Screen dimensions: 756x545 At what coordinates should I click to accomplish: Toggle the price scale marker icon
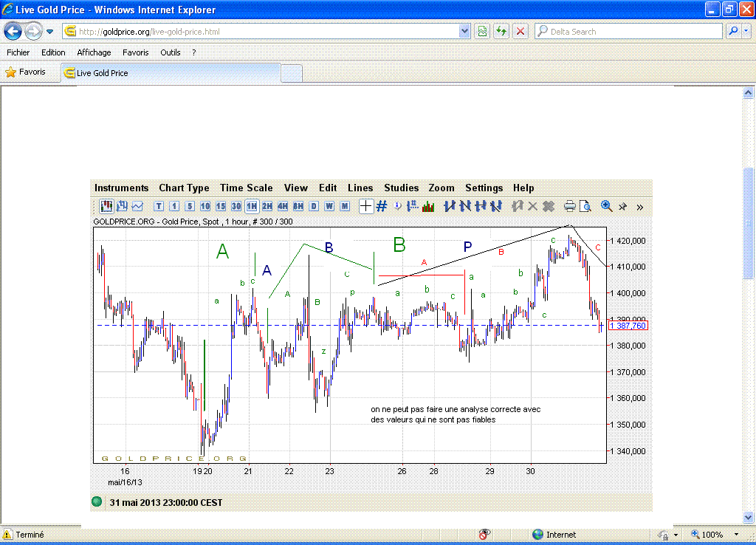click(412, 207)
